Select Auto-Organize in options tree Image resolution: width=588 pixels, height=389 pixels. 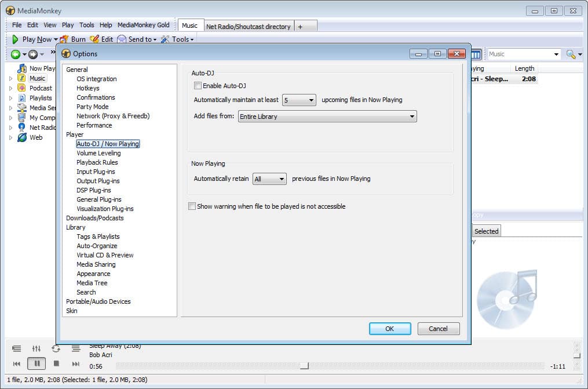coord(97,246)
